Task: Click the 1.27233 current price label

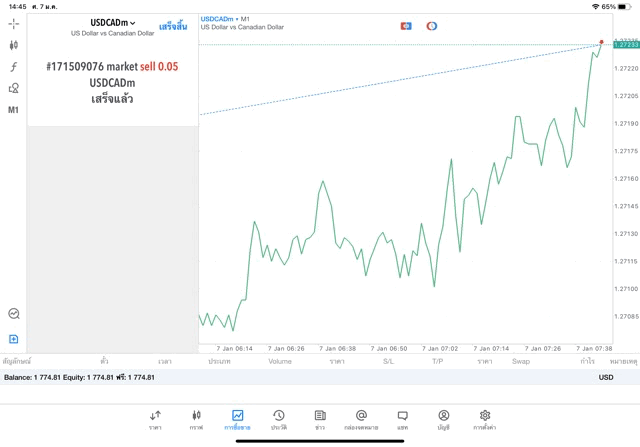Action: point(626,45)
